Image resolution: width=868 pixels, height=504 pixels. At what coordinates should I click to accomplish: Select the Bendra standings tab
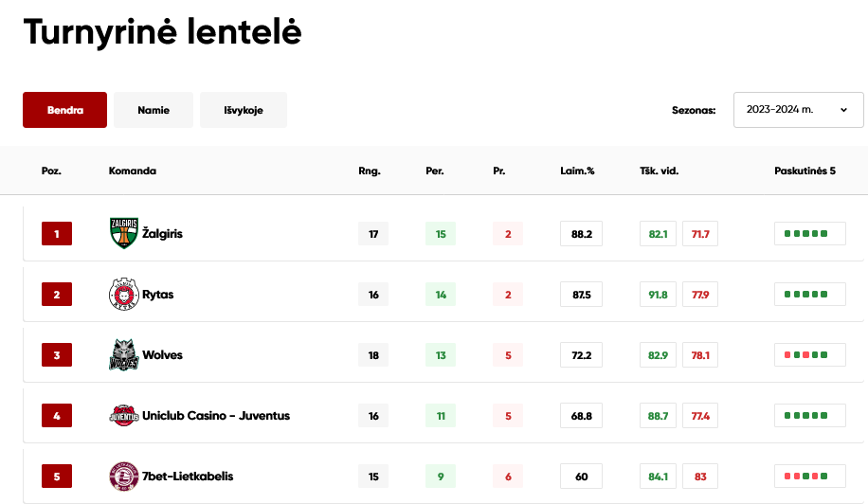[64, 110]
